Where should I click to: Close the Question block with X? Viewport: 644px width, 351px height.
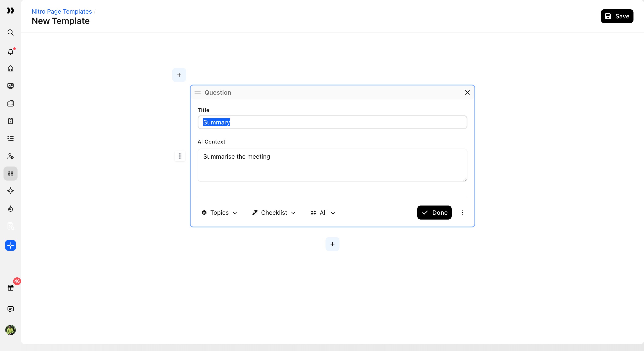click(467, 92)
